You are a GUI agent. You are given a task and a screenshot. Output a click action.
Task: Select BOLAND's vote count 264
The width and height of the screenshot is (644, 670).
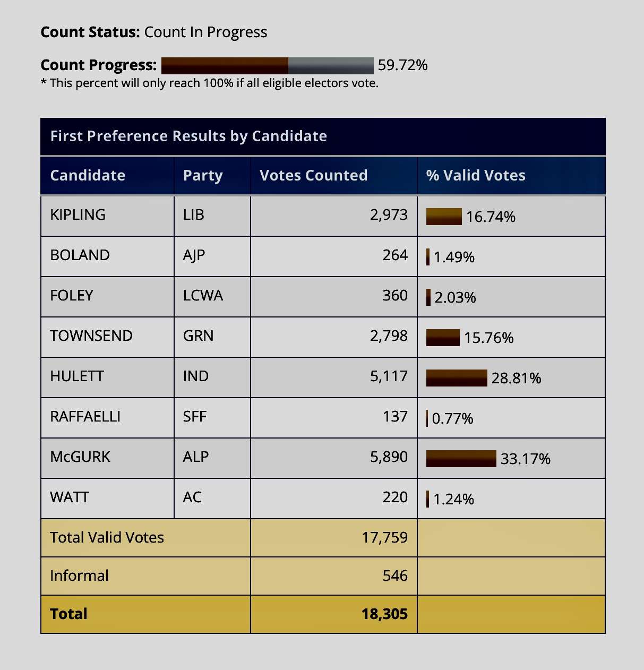[x=395, y=255]
